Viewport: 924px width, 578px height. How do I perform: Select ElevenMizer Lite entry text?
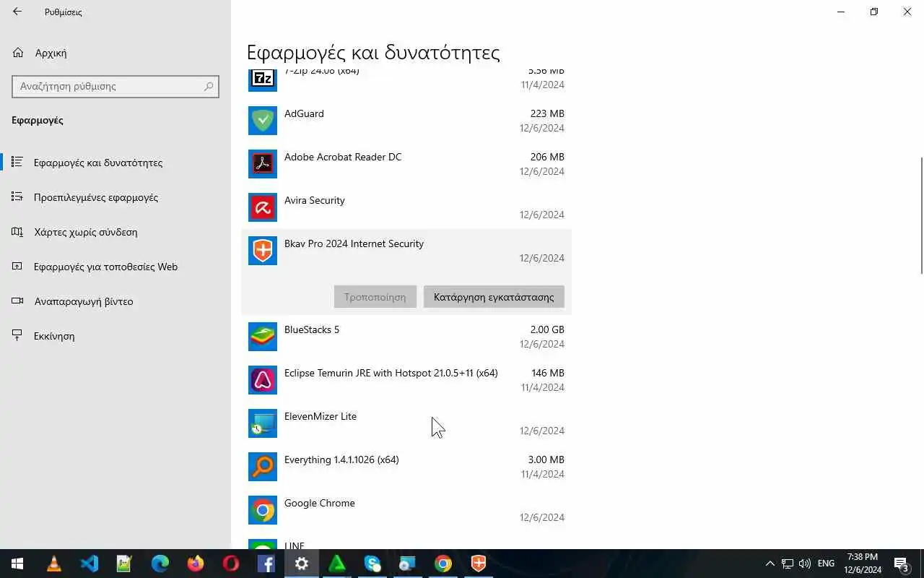click(x=321, y=416)
